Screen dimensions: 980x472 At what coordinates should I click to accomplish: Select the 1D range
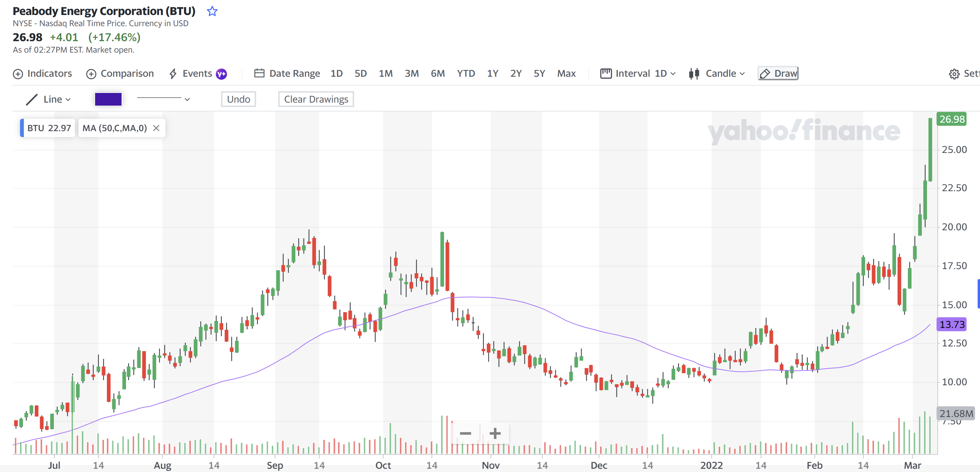point(336,73)
